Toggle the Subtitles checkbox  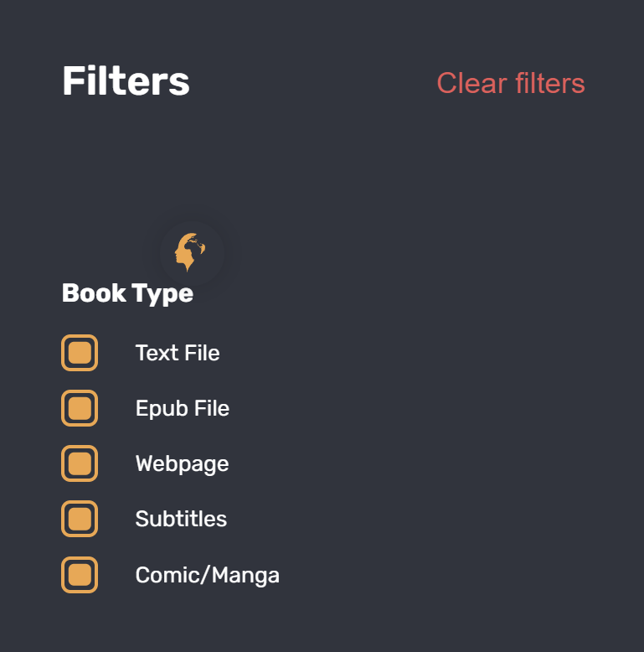[80, 519]
